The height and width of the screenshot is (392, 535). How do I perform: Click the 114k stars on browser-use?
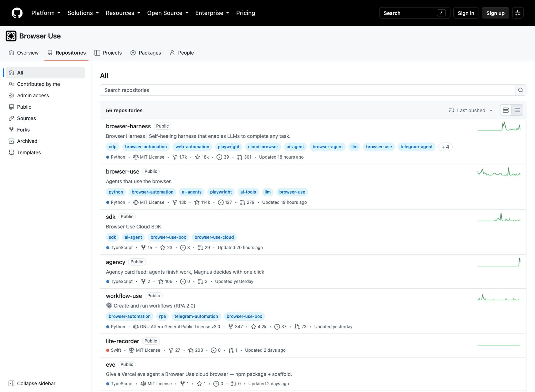point(202,202)
